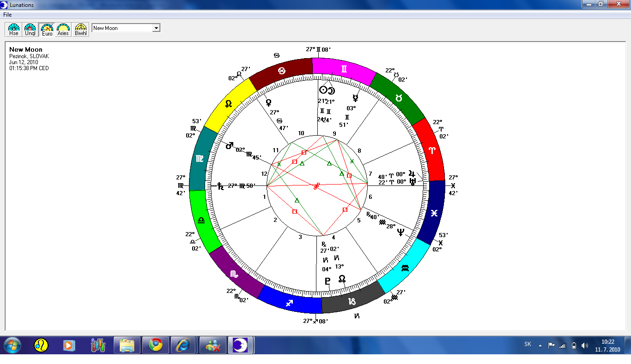
Task: Open the Windows Start menu
Action: [x=12, y=345]
